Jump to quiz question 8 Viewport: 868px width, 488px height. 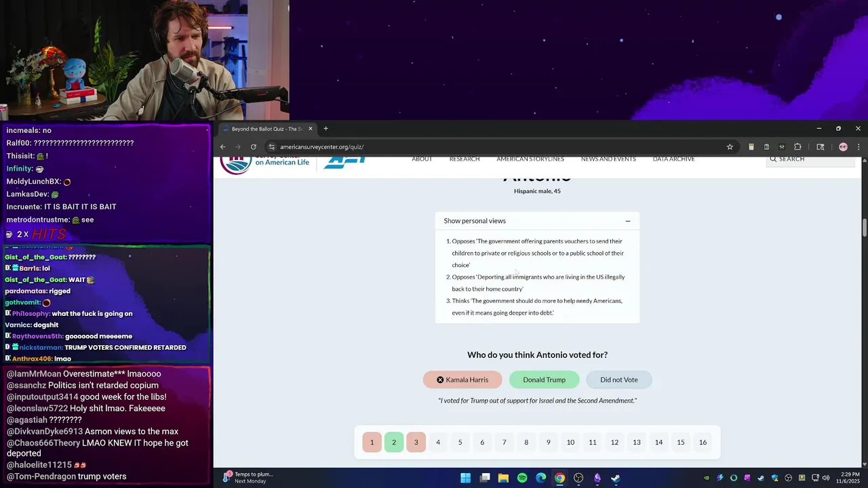point(526,442)
